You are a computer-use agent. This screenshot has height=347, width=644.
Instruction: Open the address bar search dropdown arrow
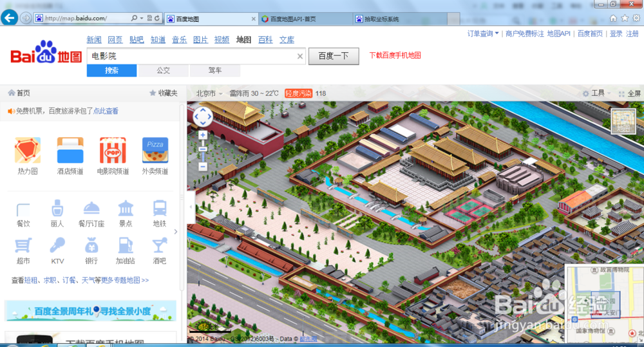(x=142, y=18)
